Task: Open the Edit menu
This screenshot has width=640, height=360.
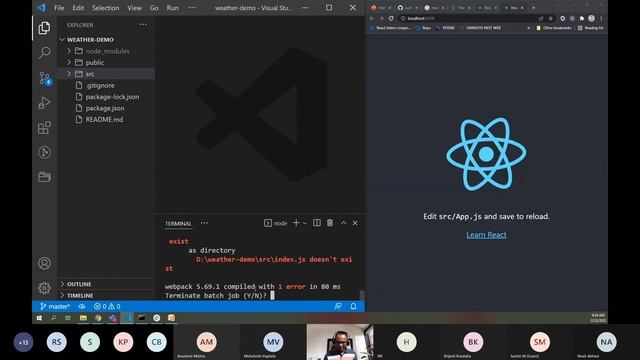Action: coord(78,8)
